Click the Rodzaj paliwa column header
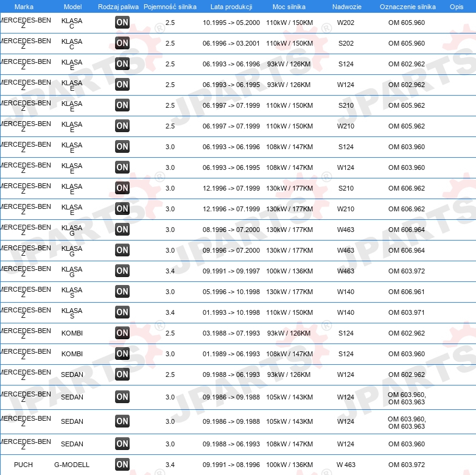This screenshot has height=475, width=476. click(119, 7)
